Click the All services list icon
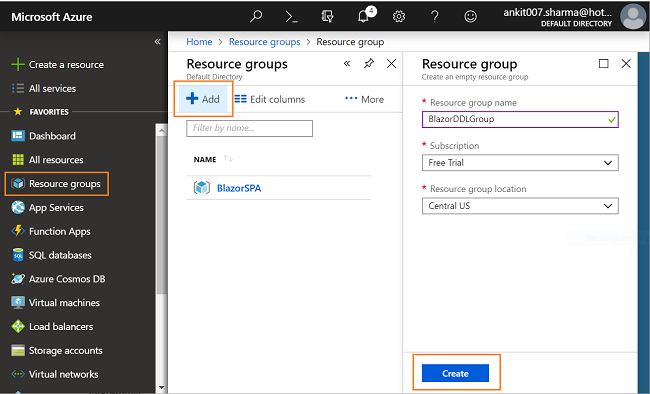Image resolution: width=650 pixels, height=394 pixels. pyautogui.click(x=18, y=88)
